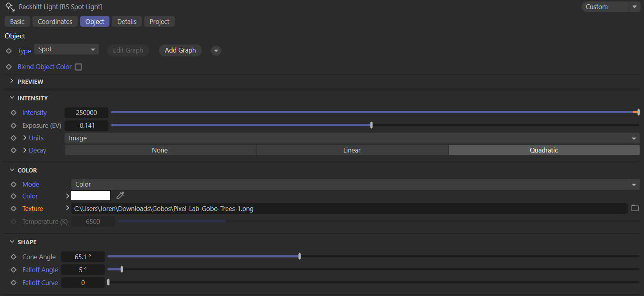The width and height of the screenshot is (644, 296).
Task: Collapse the SHAPE section
Action: pos(12,242)
